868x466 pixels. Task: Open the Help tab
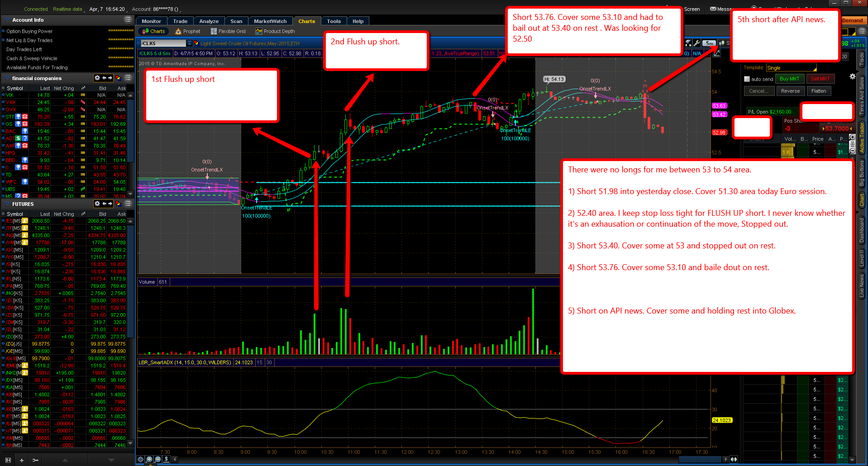point(358,21)
